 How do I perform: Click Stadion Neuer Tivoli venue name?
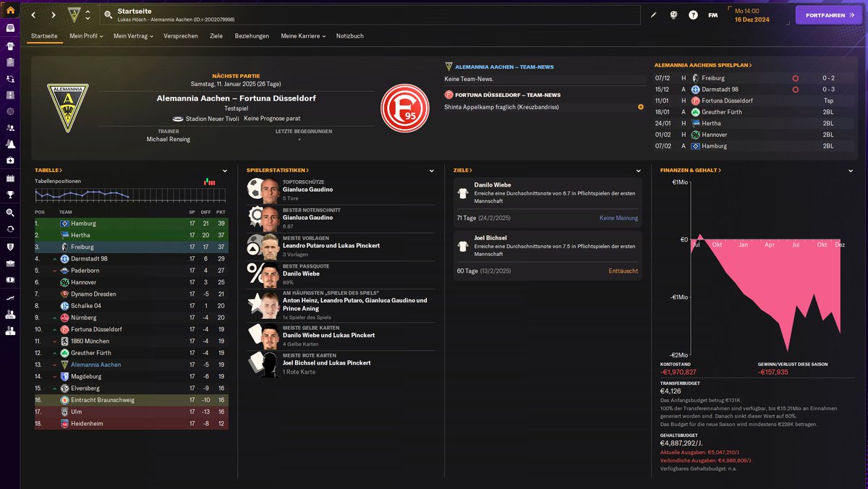click(x=211, y=118)
